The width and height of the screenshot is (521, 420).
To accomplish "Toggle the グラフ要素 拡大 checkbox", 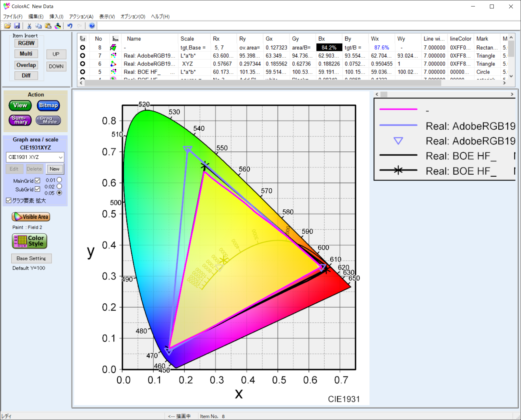I will [9, 201].
